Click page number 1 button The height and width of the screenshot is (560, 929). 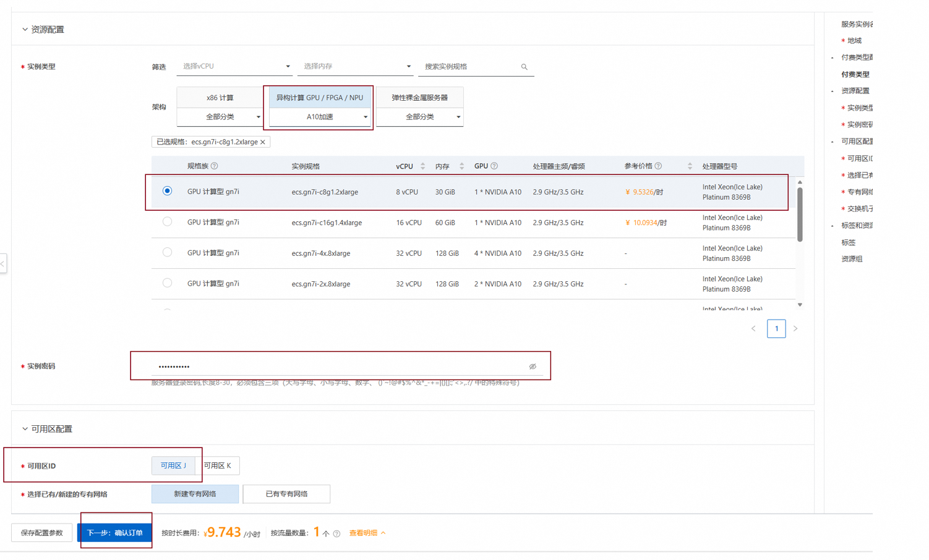point(776,329)
